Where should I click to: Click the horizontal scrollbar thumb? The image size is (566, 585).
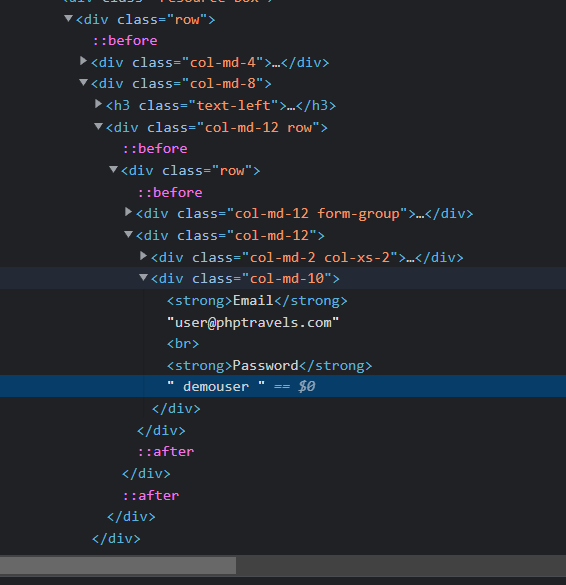[x=118, y=566]
